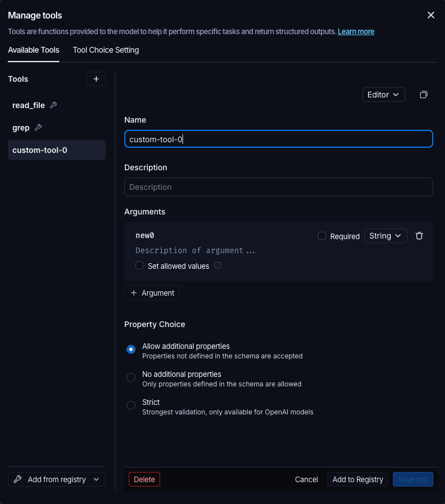
Task: Switch to Tool Choice Setting tab
Action: coord(106,50)
